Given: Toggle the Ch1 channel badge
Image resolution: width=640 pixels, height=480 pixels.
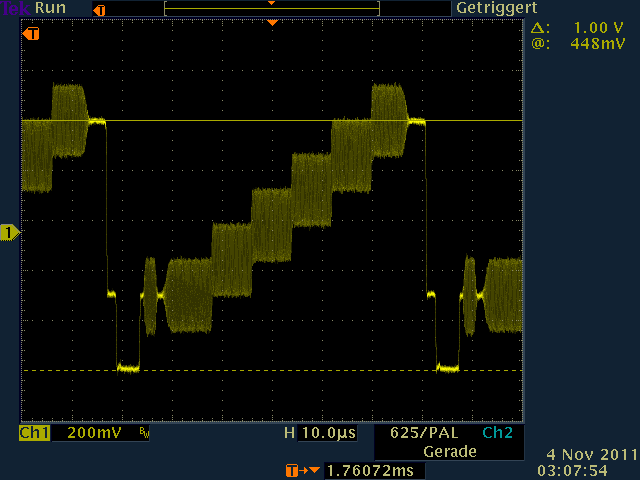Looking at the screenshot, I should pyautogui.click(x=34, y=434).
